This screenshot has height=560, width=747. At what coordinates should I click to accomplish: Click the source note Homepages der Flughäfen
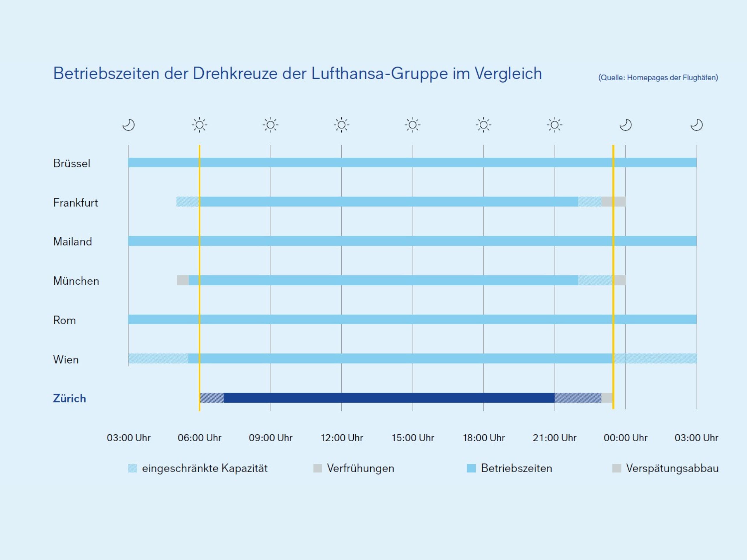tap(658, 78)
